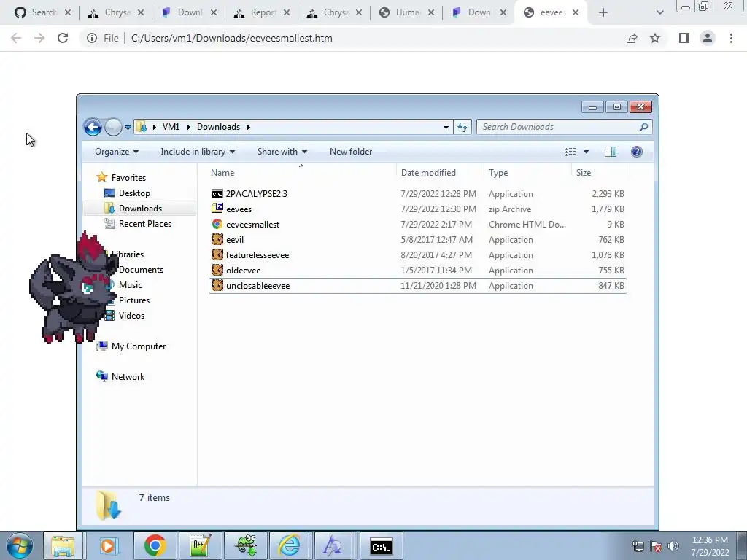
Task: Open a new Chrome tab
Action: pyautogui.click(x=603, y=12)
